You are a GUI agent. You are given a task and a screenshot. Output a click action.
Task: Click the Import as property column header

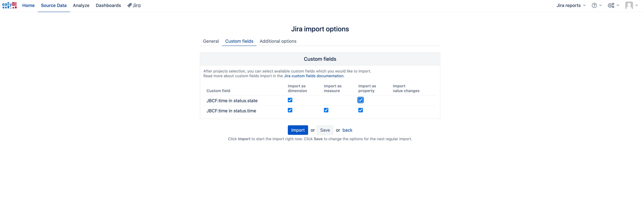pyautogui.click(x=367, y=88)
